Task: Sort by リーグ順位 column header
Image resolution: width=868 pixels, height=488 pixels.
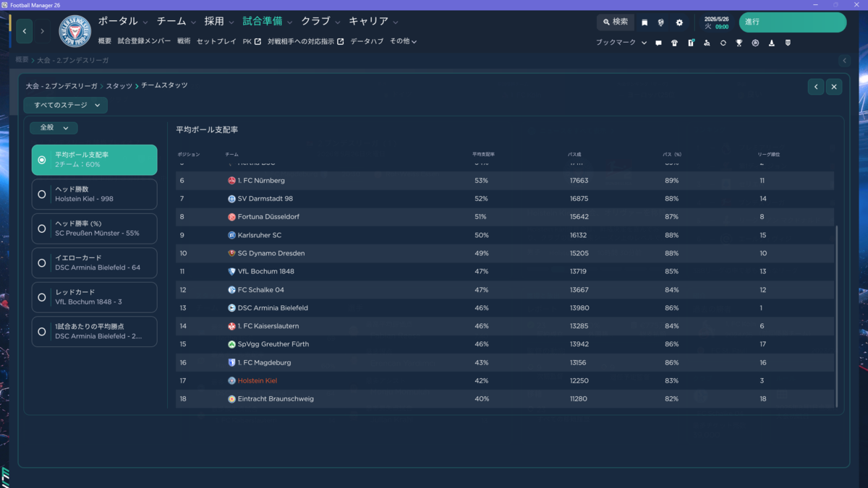Action: (x=768, y=155)
